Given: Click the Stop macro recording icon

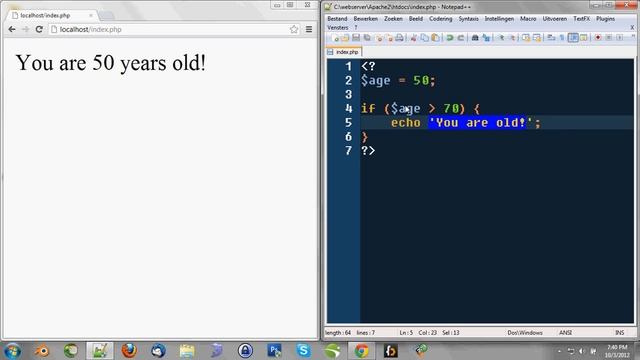Looking at the screenshot, I should point(609,38).
